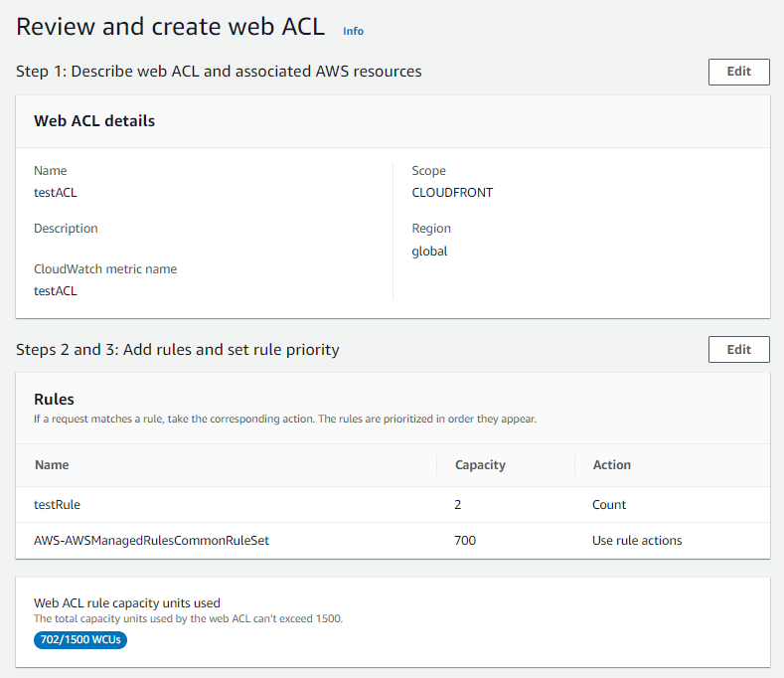Screen dimensions: 784x678
Task: Click the Action column header
Action: click(x=611, y=465)
